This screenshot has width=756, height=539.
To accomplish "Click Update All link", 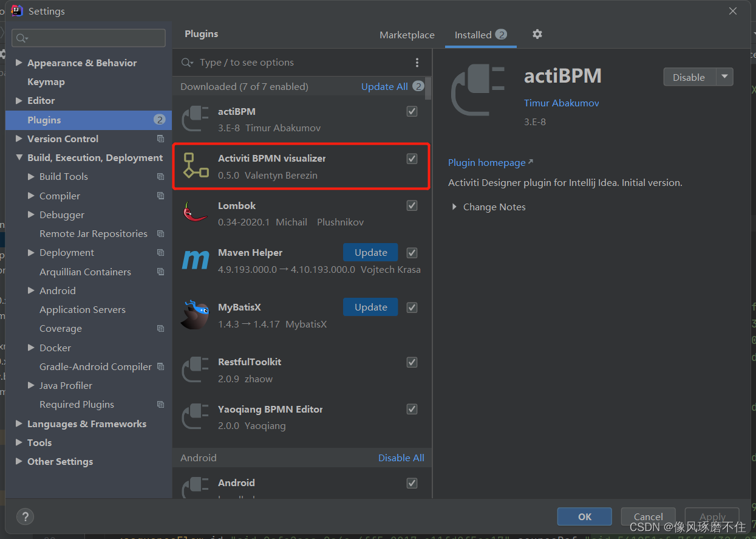I will pos(384,86).
